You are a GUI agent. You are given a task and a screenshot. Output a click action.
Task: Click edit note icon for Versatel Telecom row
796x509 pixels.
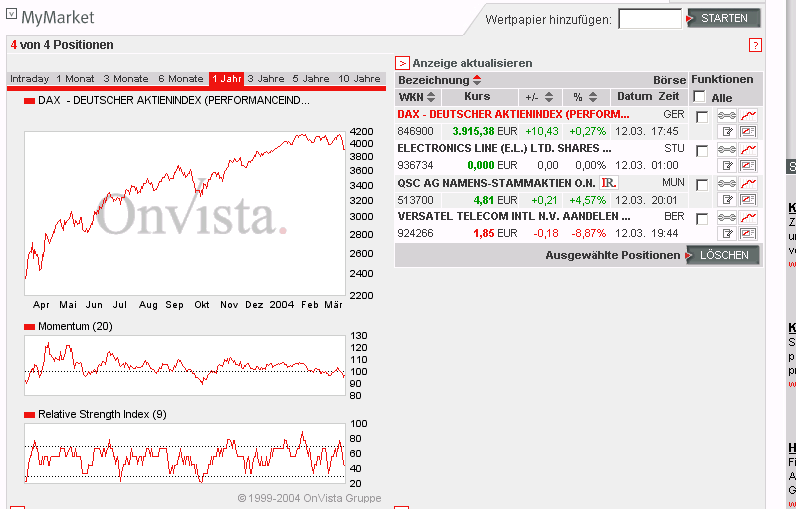pyautogui.click(x=727, y=233)
